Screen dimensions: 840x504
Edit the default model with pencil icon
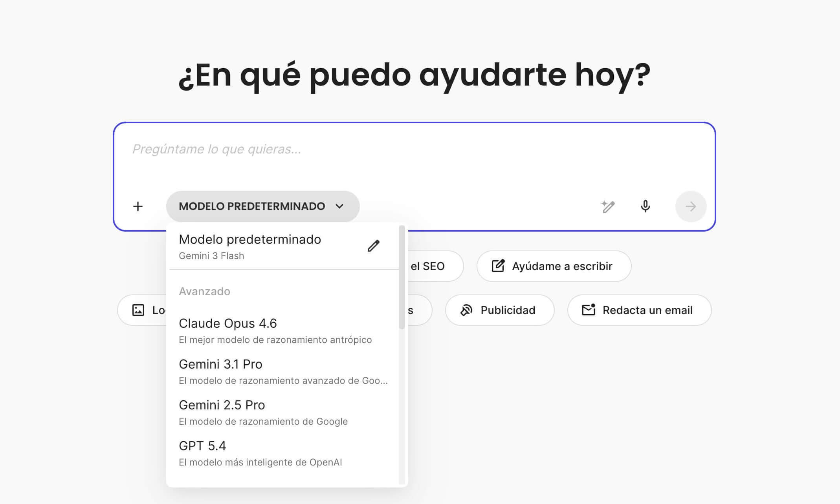tap(373, 246)
